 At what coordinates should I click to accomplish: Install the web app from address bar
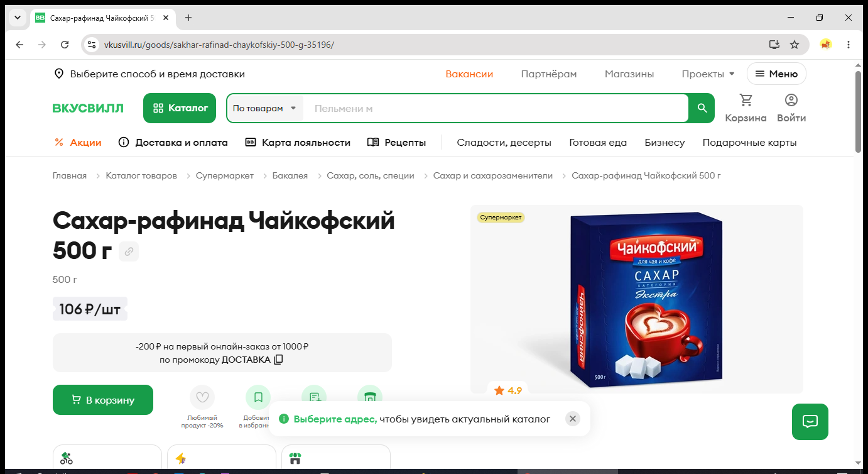tap(774, 45)
